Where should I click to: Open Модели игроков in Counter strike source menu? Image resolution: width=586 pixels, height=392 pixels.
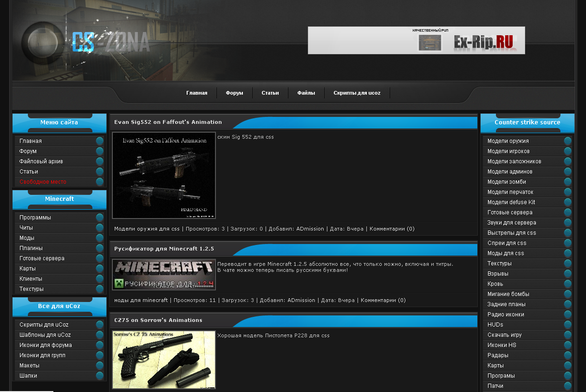click(x=508, y=151)
